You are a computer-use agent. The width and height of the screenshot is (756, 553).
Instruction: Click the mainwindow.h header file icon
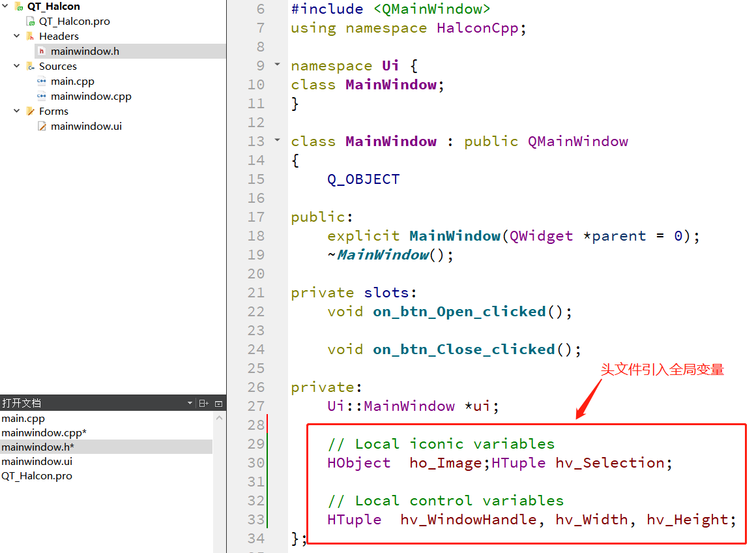42,51
